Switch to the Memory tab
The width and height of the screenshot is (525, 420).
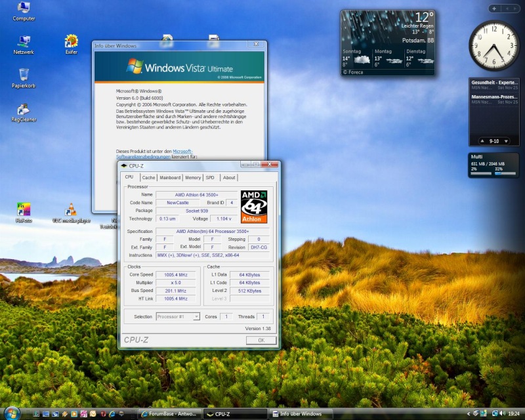click(x=193, y=177)
